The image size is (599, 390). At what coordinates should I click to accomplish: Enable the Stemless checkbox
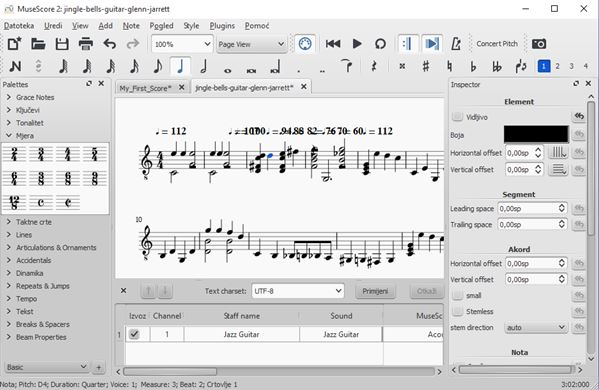point(457,311)
